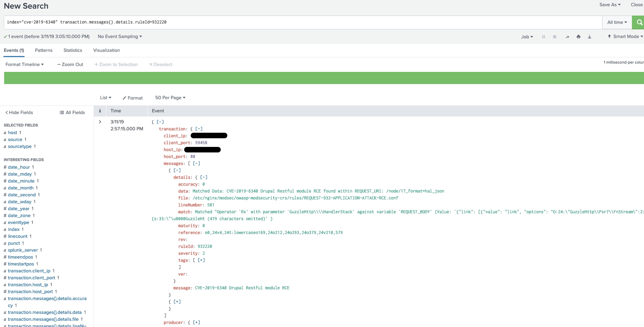Click the splunk_server field
The width and height of the screenshot is (644, 327).
(23, 250)
